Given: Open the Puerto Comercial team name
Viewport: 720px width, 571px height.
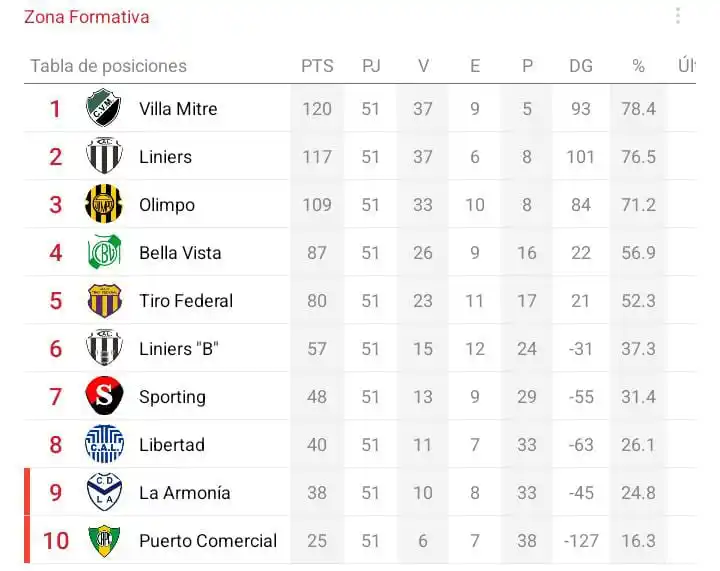Looking at the screenshot, I should [x=208, y=541].
